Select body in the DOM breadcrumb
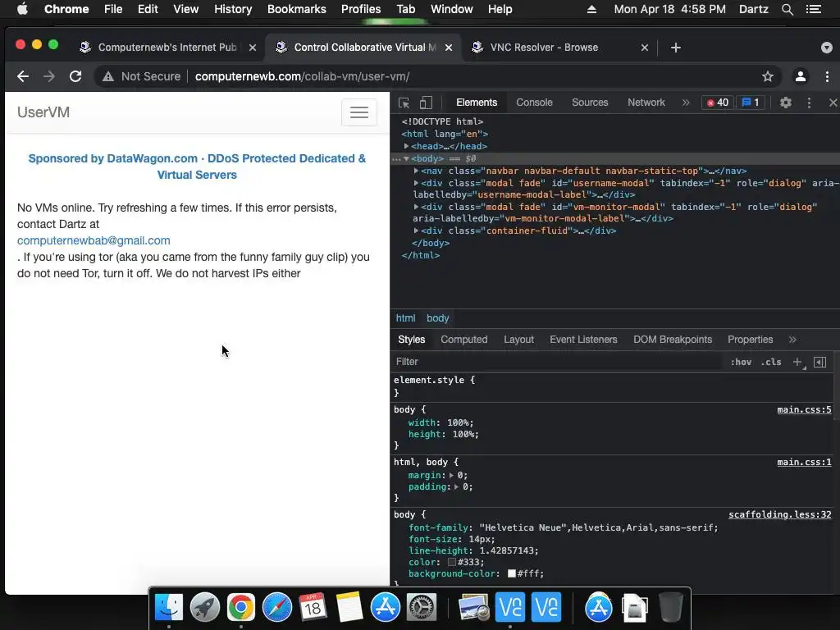The width and height of the screenshot is (840, 630). point(438,318)
